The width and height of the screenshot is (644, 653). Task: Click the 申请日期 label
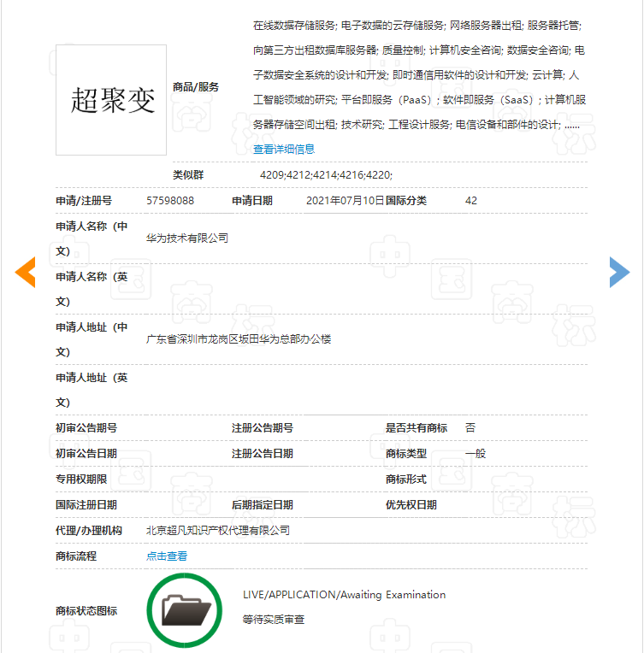click(x=252, y=201)
